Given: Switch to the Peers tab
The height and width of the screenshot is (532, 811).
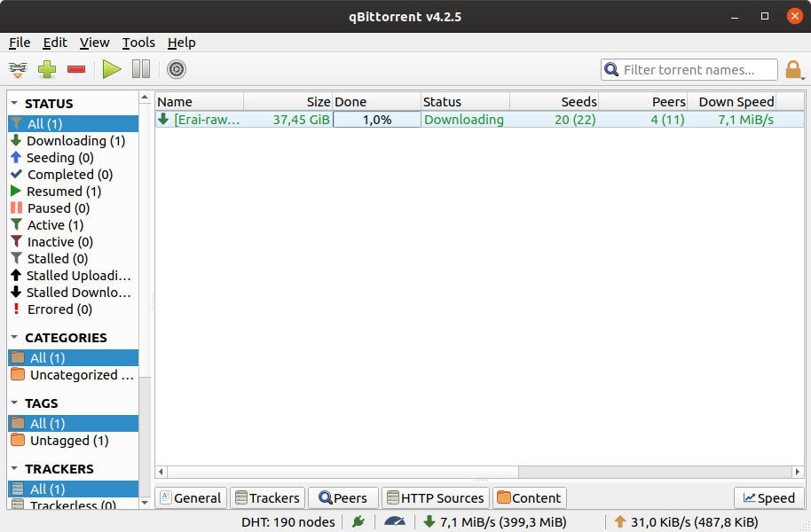Looking at the screenshot, I should click(x=343, y=498).
